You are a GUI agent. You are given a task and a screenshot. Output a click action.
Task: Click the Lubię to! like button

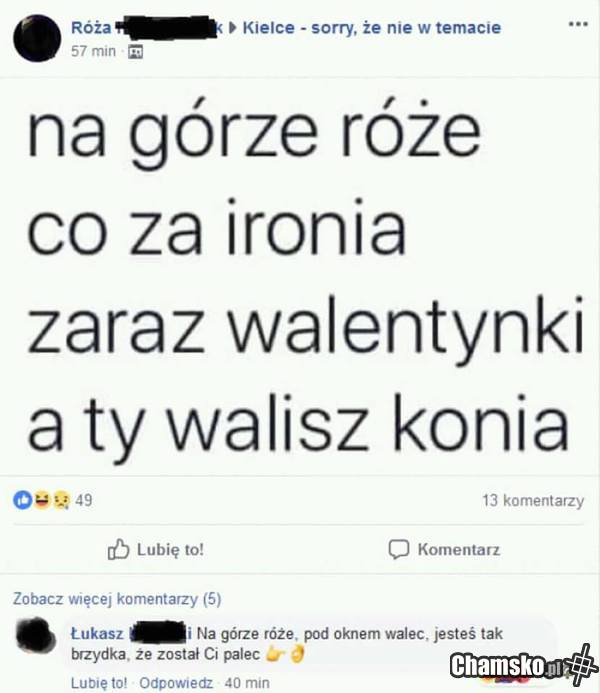tap(156, 550)
